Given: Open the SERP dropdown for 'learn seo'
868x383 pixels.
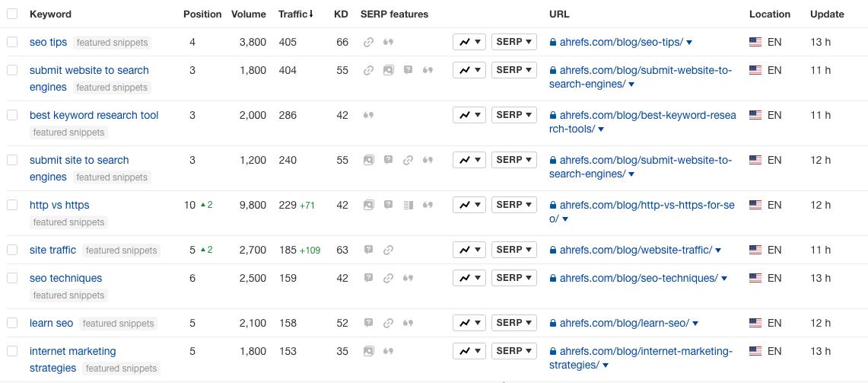Looking at the screenshot, I should (514, 323).
